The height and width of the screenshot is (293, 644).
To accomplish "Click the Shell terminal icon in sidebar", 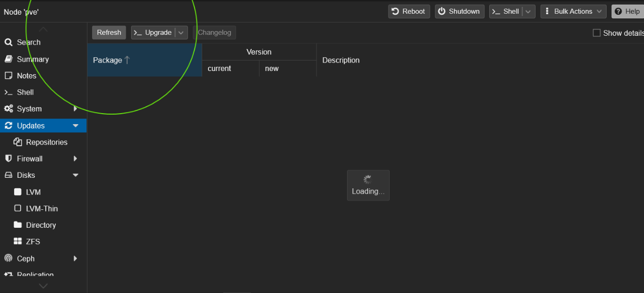I will [8, 92].
